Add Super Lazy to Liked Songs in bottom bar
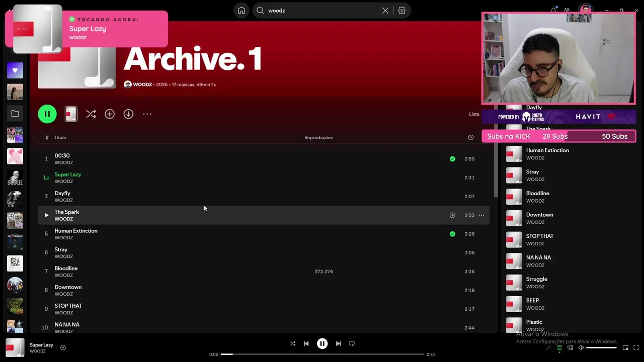 pyautogui.click(x=63, y=347)
